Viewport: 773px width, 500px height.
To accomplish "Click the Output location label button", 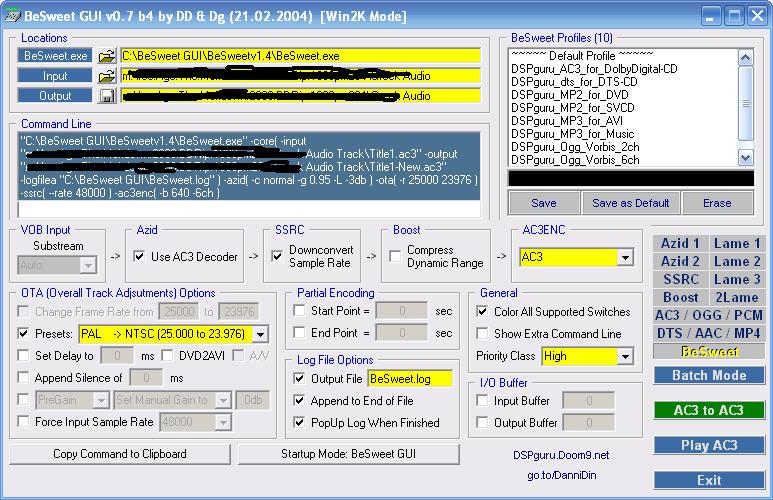I will pyautogui.click(x=55, y=96).
